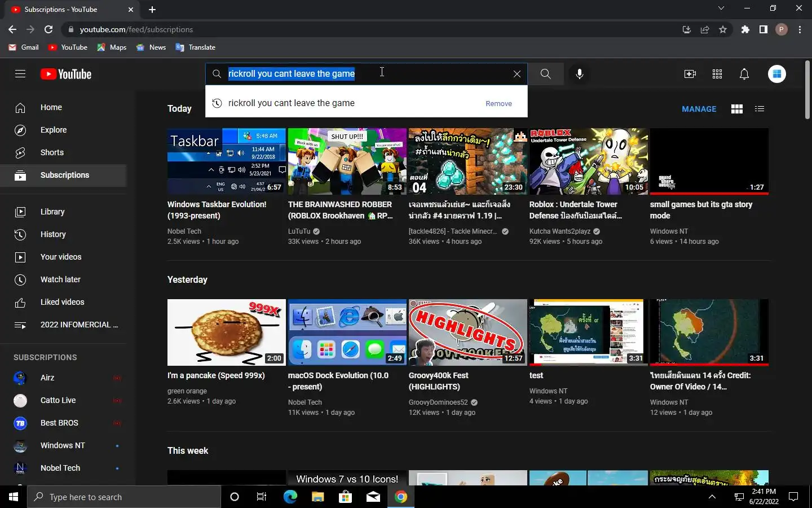Open Your videos in sidebar
Screen dimensions: 812x508
63,257
